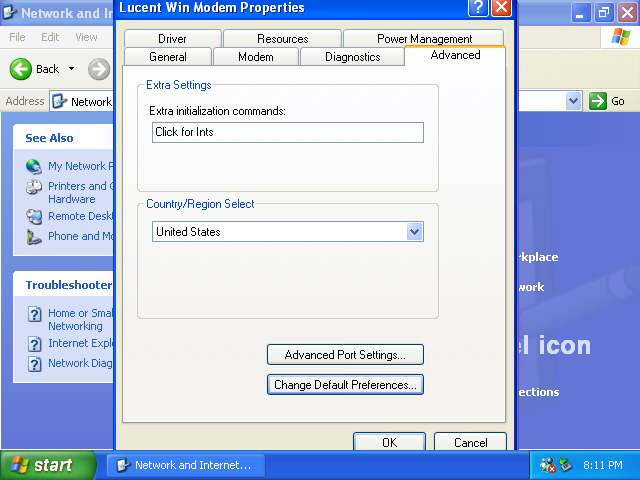Open the Address bar dropdown arrow
This screenshot has width=640, height=480.
click(573, 101)
